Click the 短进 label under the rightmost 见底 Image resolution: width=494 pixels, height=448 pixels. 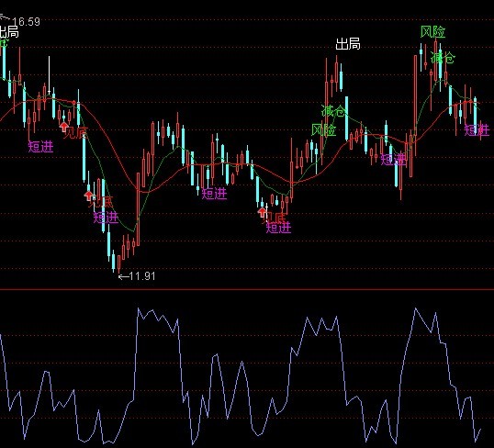pyautogui.click(x=278, y=228)
